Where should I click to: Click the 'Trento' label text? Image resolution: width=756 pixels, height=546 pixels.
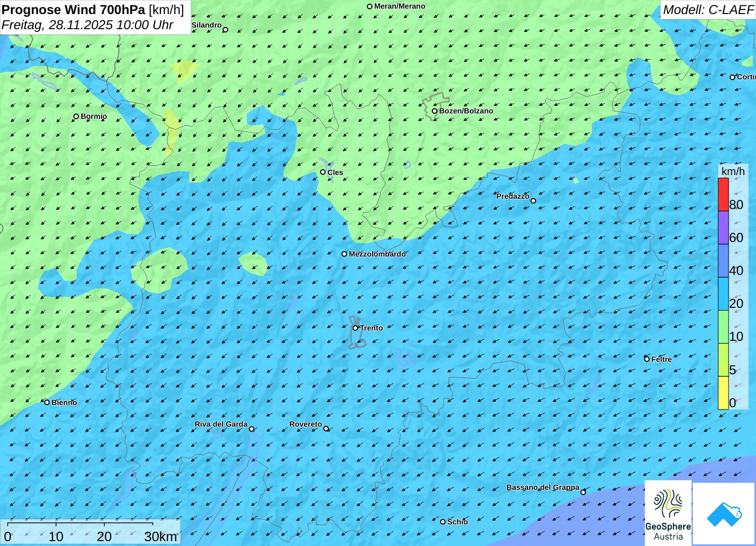[372, 328]
